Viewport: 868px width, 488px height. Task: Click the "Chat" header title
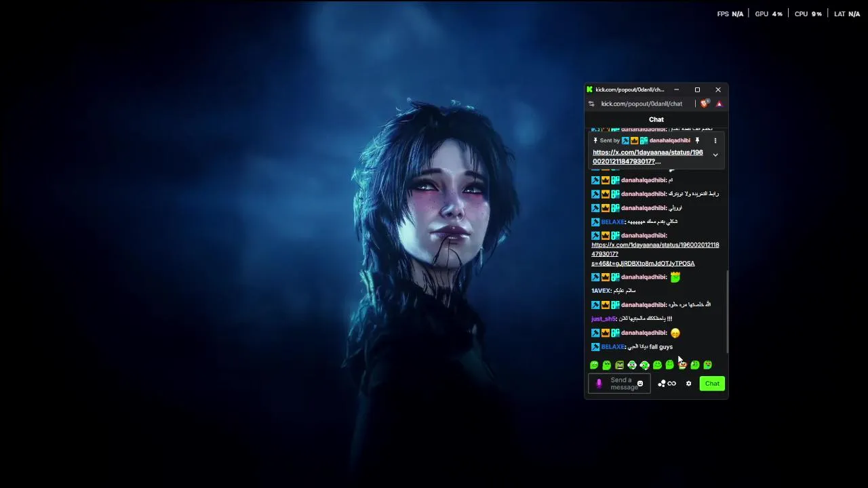pos(656,119)
